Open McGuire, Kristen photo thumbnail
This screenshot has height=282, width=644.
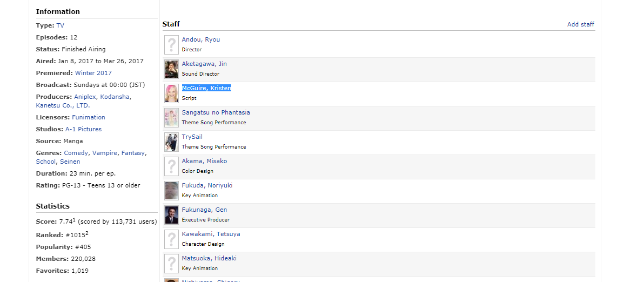(x=171, y=93)
